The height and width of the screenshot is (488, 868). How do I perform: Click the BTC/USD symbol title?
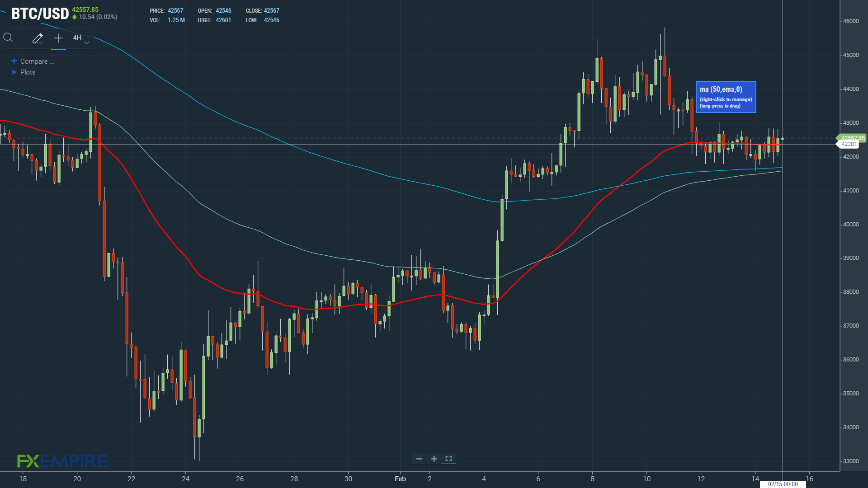pyautogui.click(x=40, y=14)
